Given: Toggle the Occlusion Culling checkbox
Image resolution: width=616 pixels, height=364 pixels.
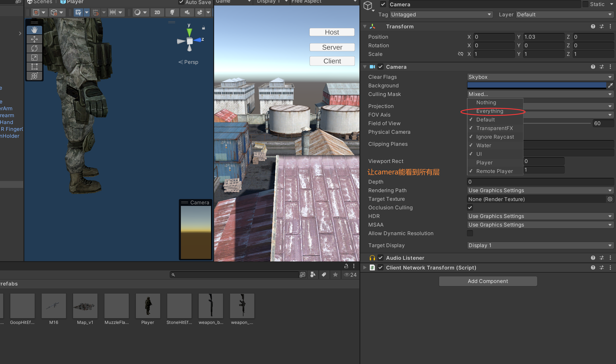Looking at the screenshot, I should point(470,208).
